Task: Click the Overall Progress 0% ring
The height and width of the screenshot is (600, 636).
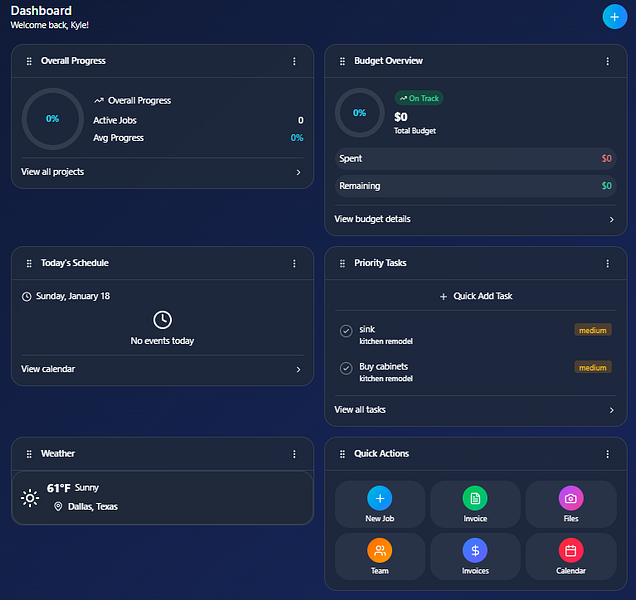Action: coord(52,119)
